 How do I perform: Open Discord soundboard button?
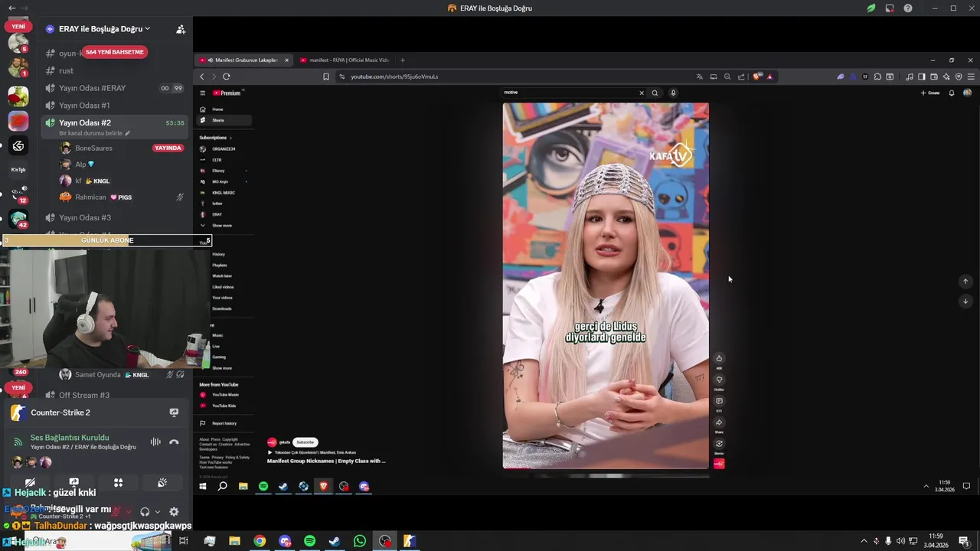click(x=162, y=483)
